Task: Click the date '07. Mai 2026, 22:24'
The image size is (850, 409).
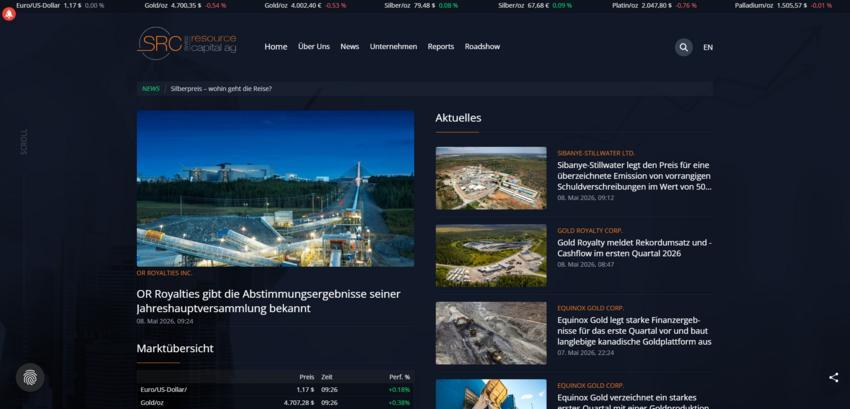Action: click(585, 353)
